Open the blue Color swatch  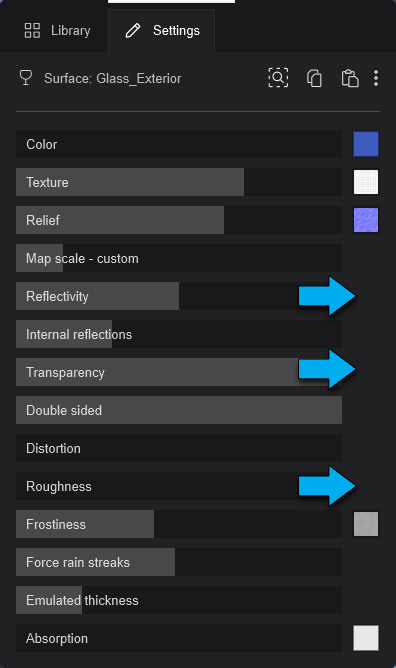click(x=366, y=144)
